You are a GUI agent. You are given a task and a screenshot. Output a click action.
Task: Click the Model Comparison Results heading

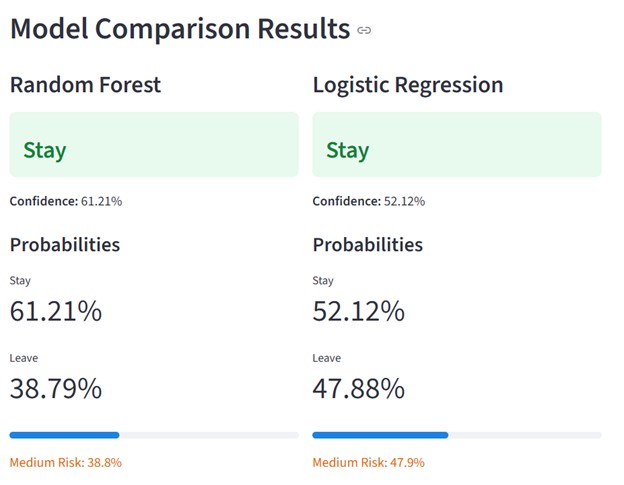point(180,28)
